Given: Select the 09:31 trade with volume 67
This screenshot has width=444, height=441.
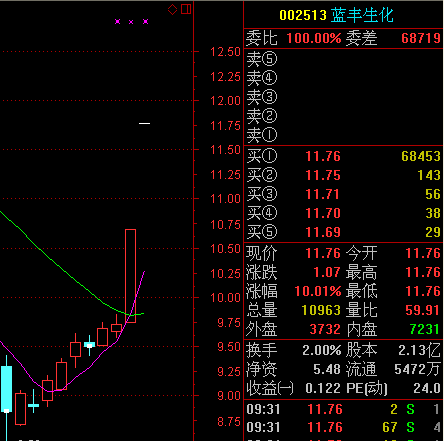Looking at the screenshot, I should click(344, 427).
